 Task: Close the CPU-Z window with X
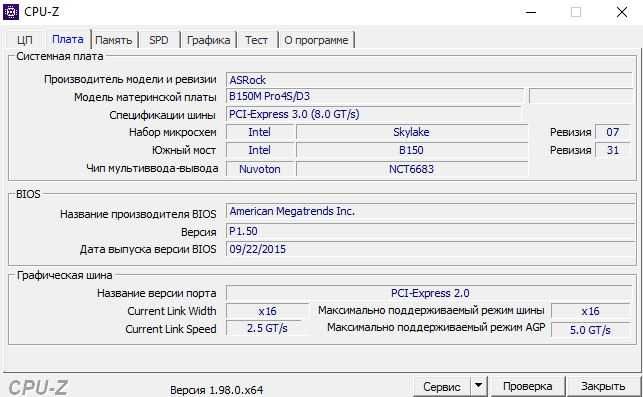point(622,12)
